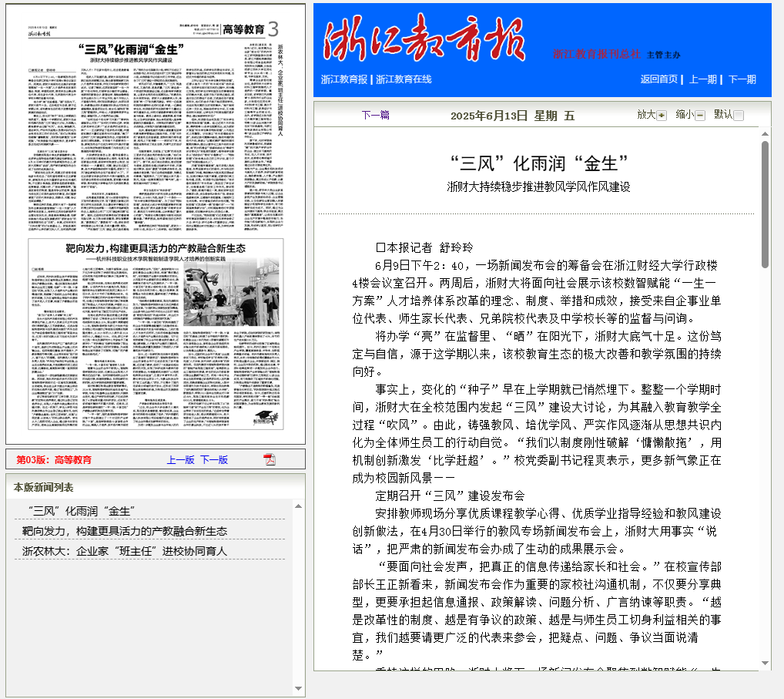
Task: Click the subheading 定期召开“三风”建设发布会
Action: 450,496
